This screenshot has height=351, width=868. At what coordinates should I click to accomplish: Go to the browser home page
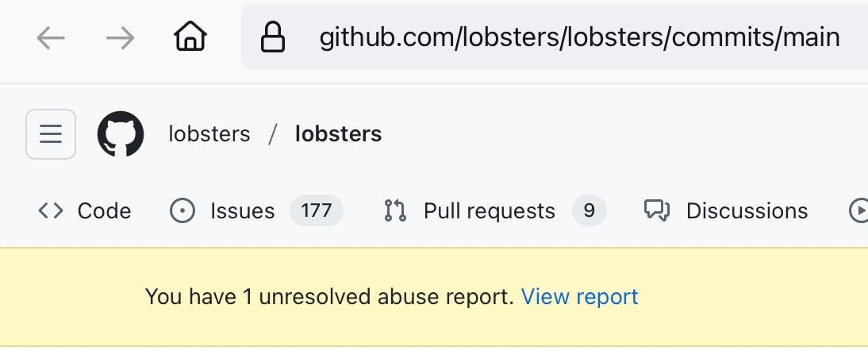[x=190, y=37]
